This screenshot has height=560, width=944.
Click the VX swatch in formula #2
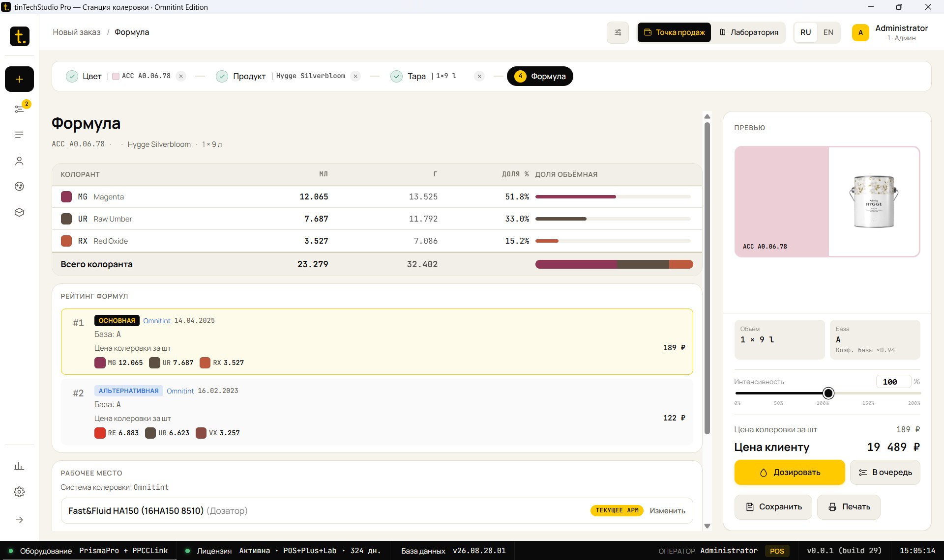click(x=201, y=433)
